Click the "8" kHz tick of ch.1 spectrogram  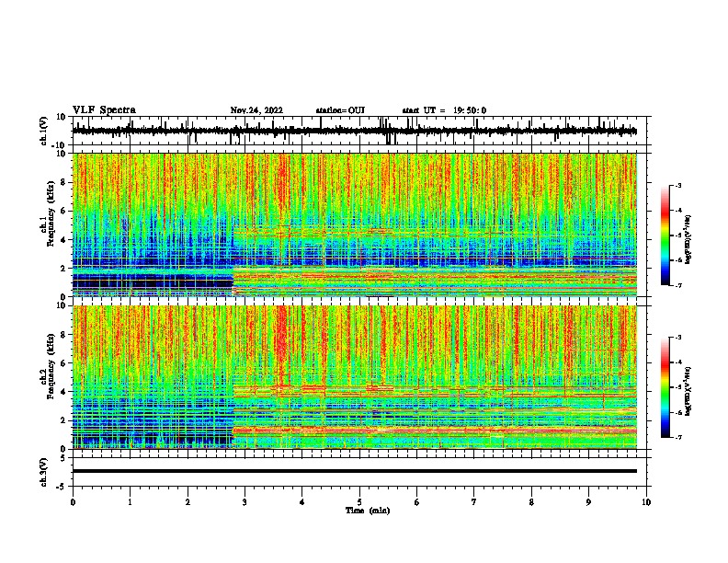63,182
